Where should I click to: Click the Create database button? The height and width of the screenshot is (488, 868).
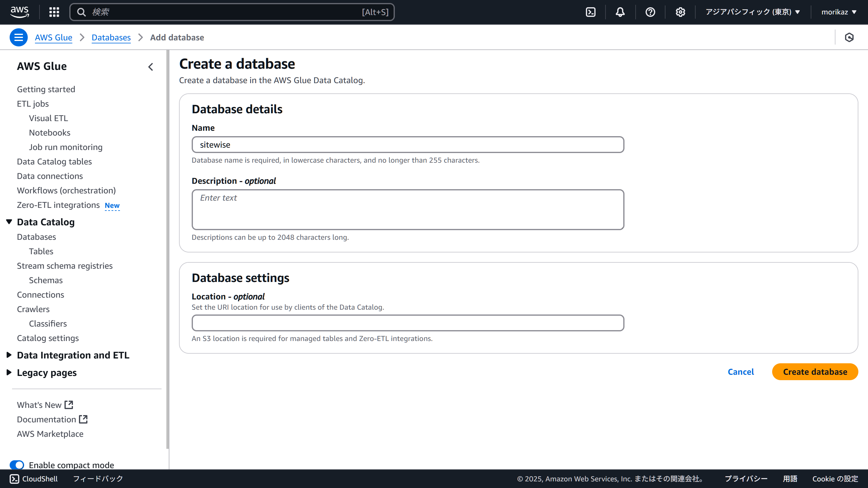coord(815,371)
